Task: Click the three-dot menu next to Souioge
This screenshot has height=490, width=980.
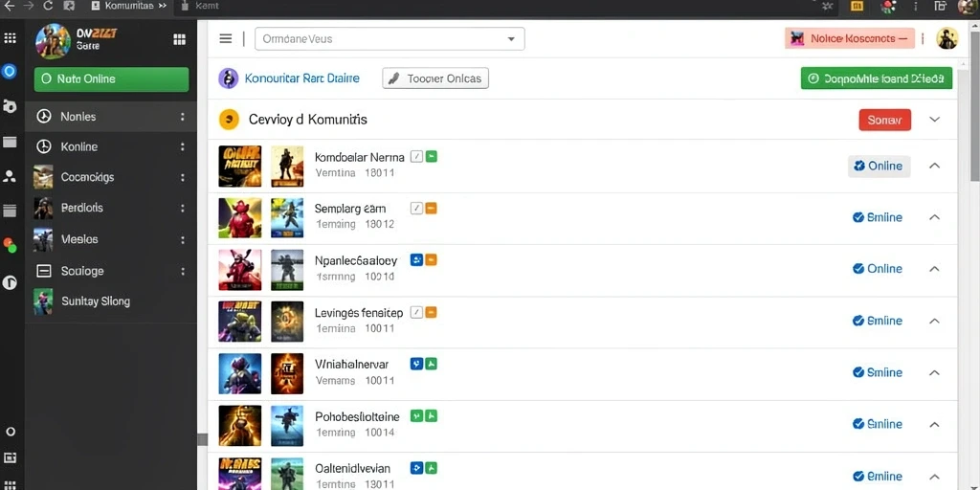Action: pos(183,271)
